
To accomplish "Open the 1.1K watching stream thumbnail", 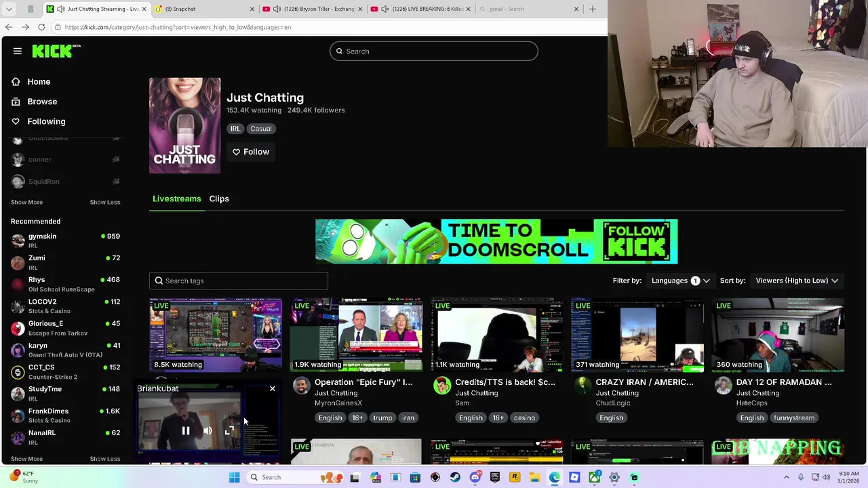I will (x=496, y=335).
